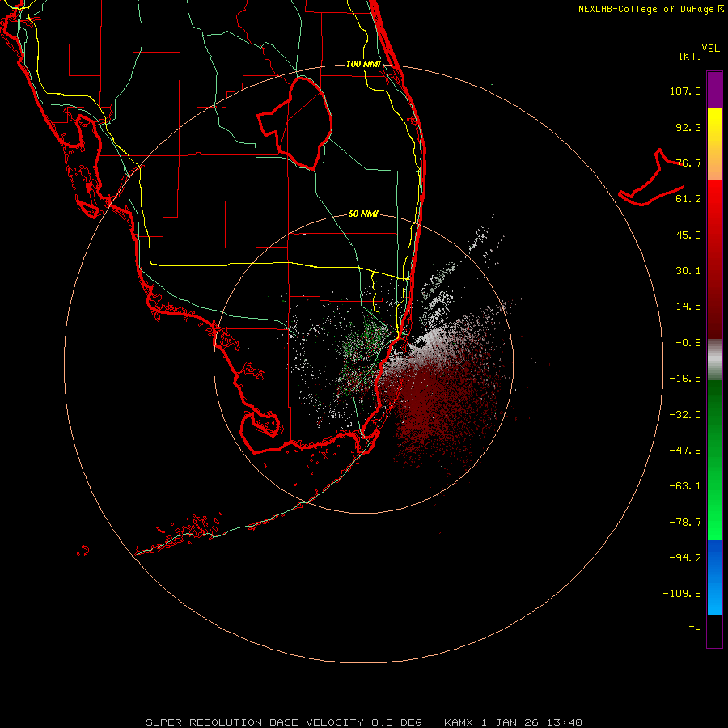Click the 45.6 legend value
Image resolution: width=728 pixels, height=728 pixels.
point(688,235)
